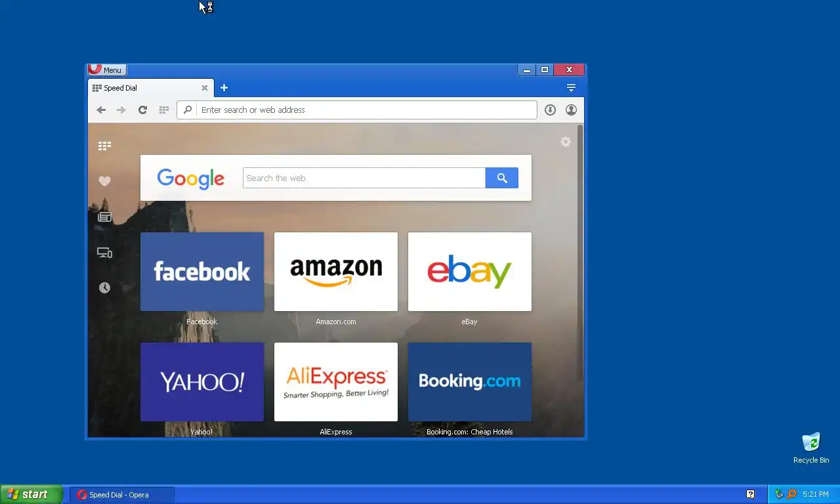
Task: Open the Facebook speed dial tile
Action: click(x=202, y=272)
